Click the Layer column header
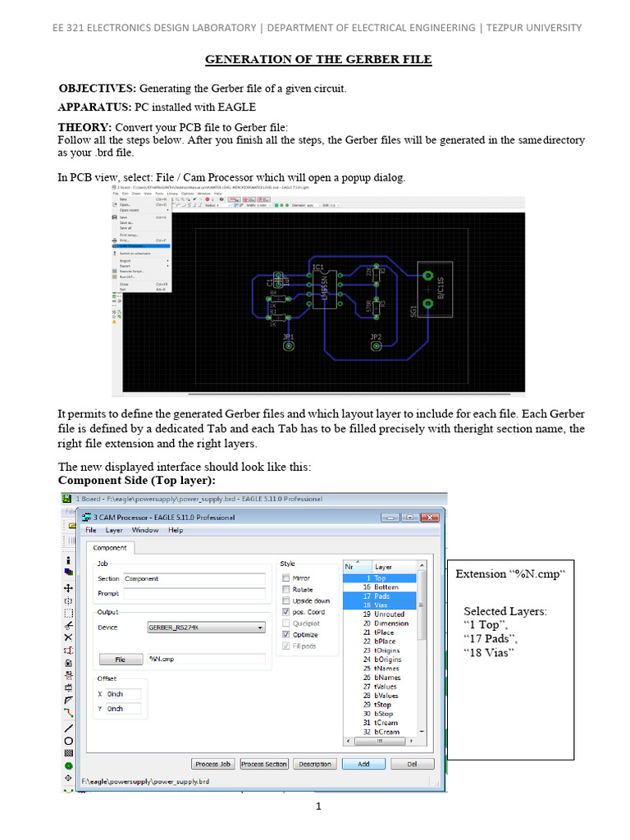 (395, 566)
